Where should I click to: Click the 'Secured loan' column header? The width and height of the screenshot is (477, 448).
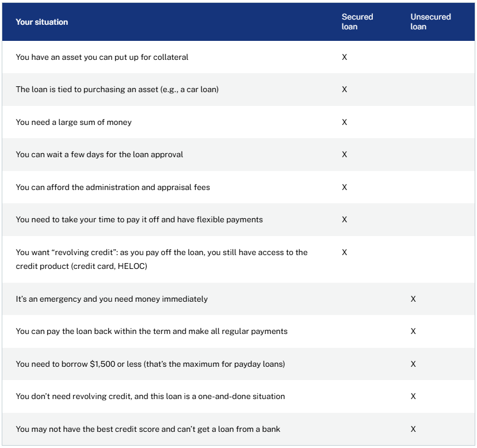tap(357, 22)
